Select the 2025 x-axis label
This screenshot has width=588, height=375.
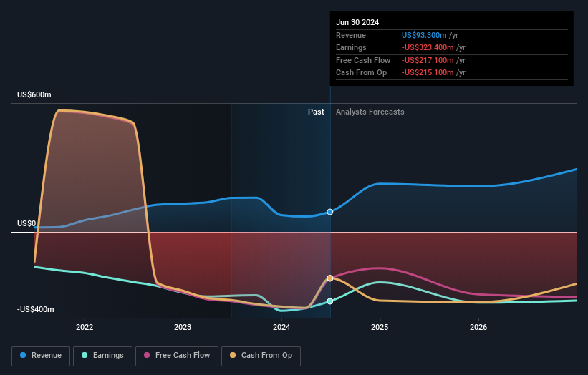coord(380,328)
